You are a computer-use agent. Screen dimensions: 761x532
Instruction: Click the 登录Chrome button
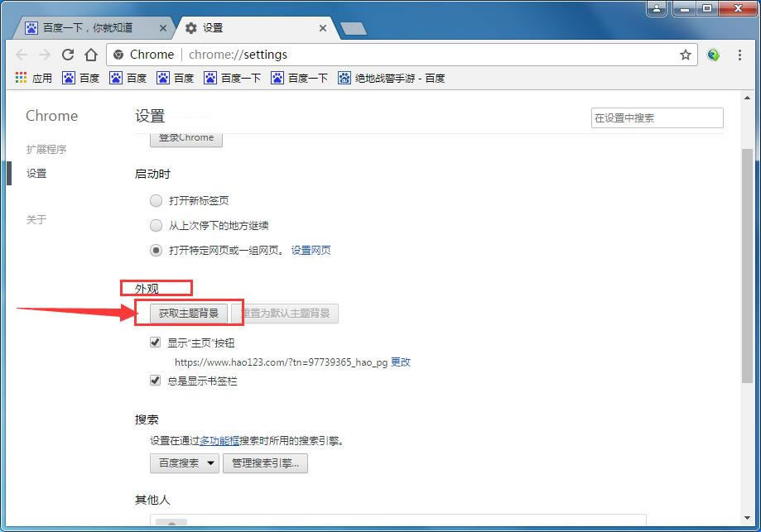(x=186, y=139)
